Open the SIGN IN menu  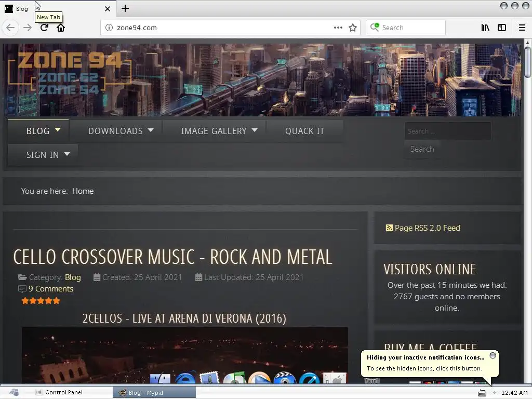[x=43, y=155]
